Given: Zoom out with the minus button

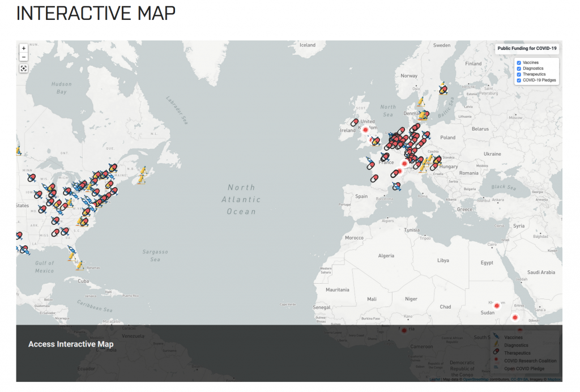Looking at the screenshot, I should pos(24,57).
